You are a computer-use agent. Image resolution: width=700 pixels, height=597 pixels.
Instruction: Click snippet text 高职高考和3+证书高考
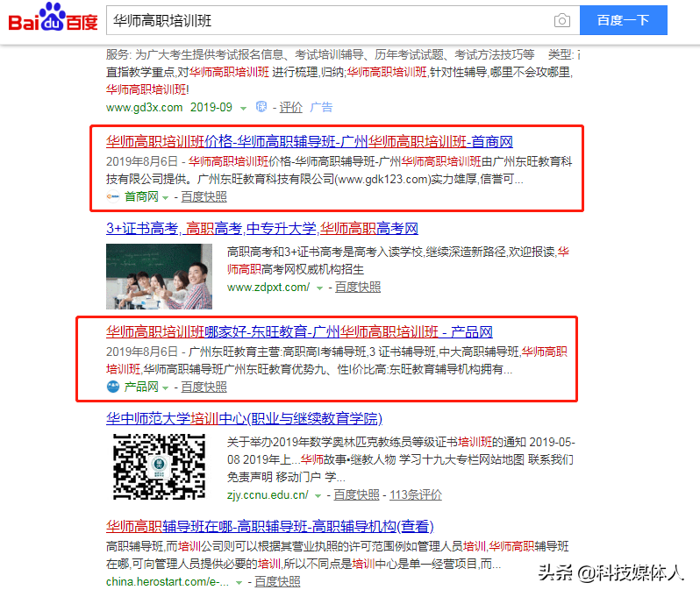click(x=290, y=252)
